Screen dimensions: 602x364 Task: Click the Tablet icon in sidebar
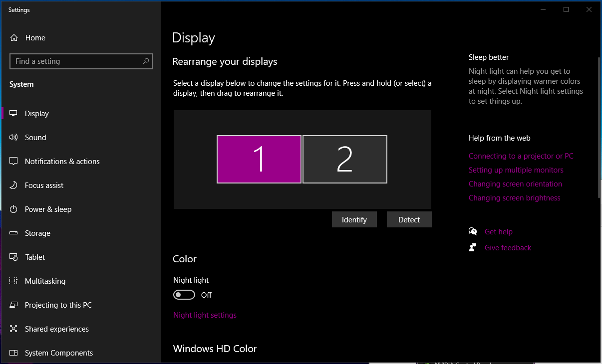[x=14, y=257]
